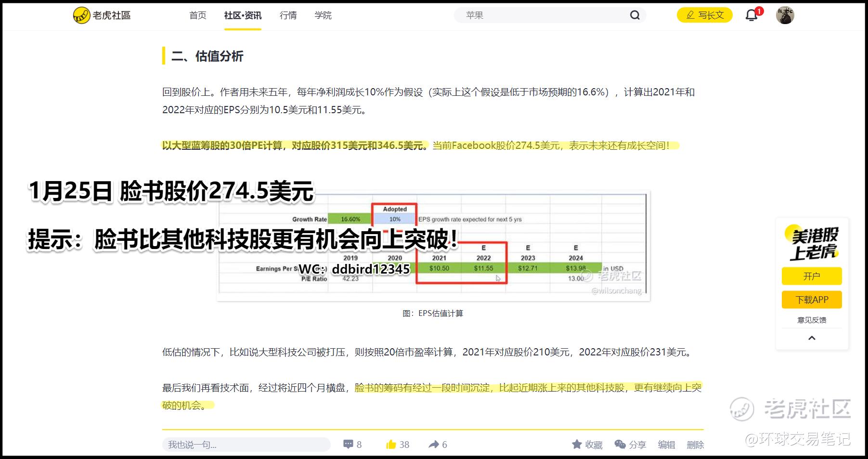This screenshot has width=868, height=459.
Task: Open the notification bell icon
Action: [x=751, y=15]
